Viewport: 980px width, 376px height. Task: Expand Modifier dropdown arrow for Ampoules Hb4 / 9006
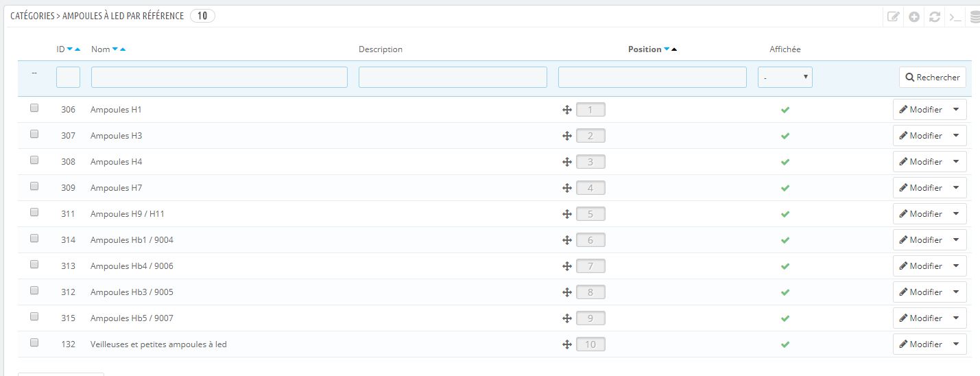(957, 266)
